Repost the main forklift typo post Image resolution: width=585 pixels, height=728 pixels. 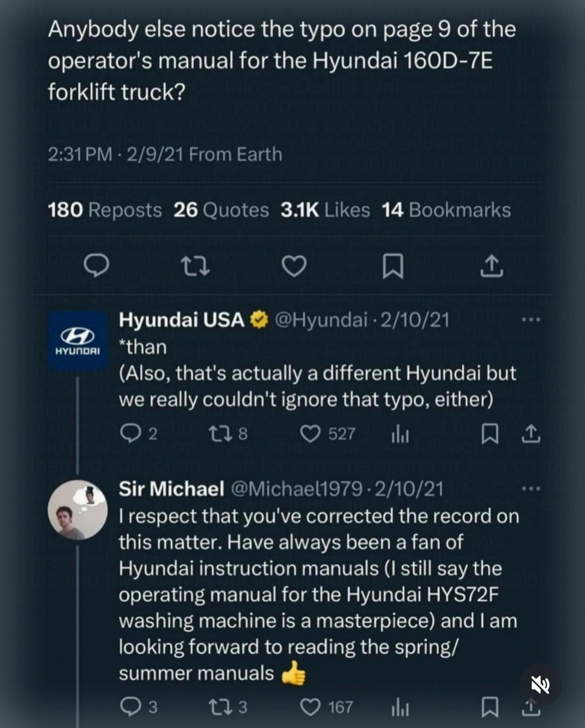[x=195, y=266]
